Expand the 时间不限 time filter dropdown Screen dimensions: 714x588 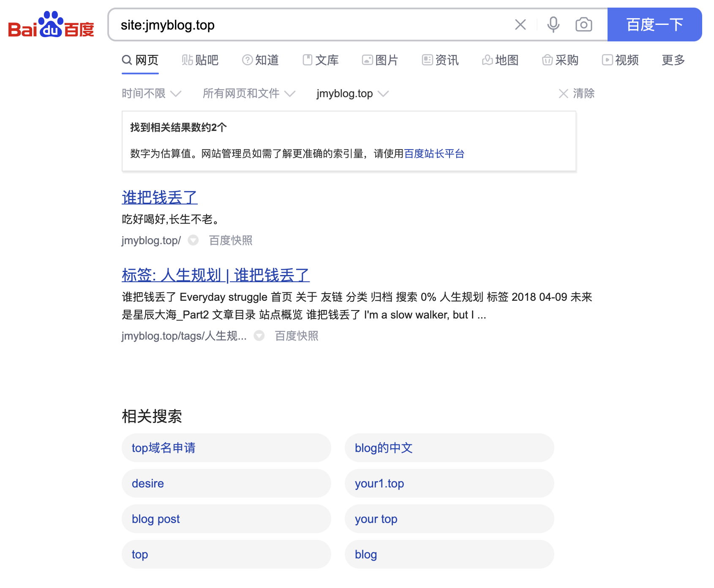(152, 93)
